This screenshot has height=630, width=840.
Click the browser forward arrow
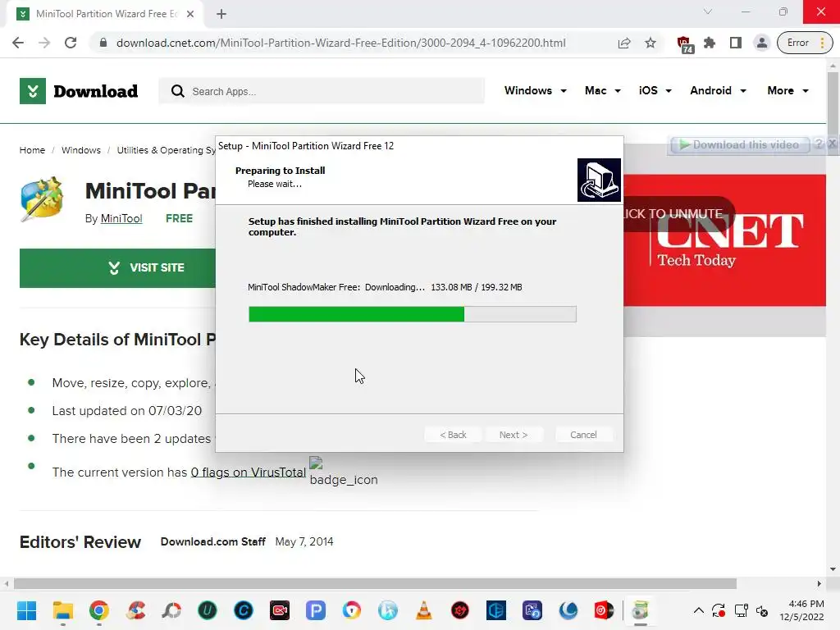[x=44, y=43]
